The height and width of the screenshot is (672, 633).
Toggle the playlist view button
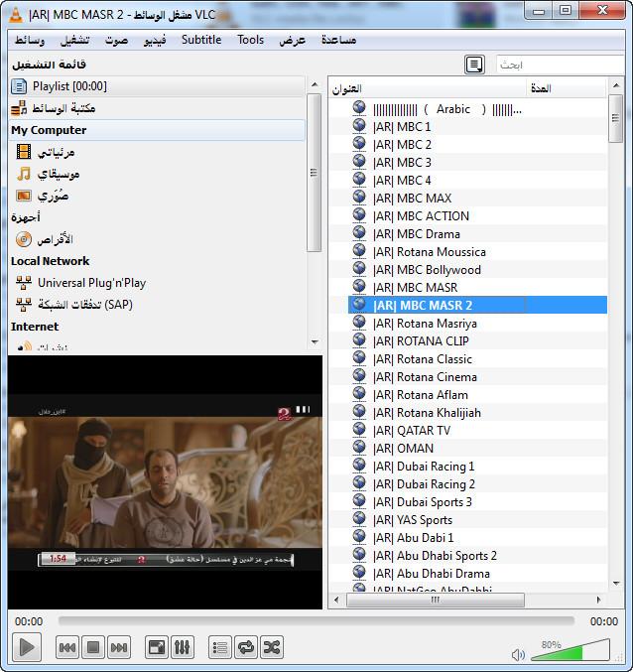220,647
